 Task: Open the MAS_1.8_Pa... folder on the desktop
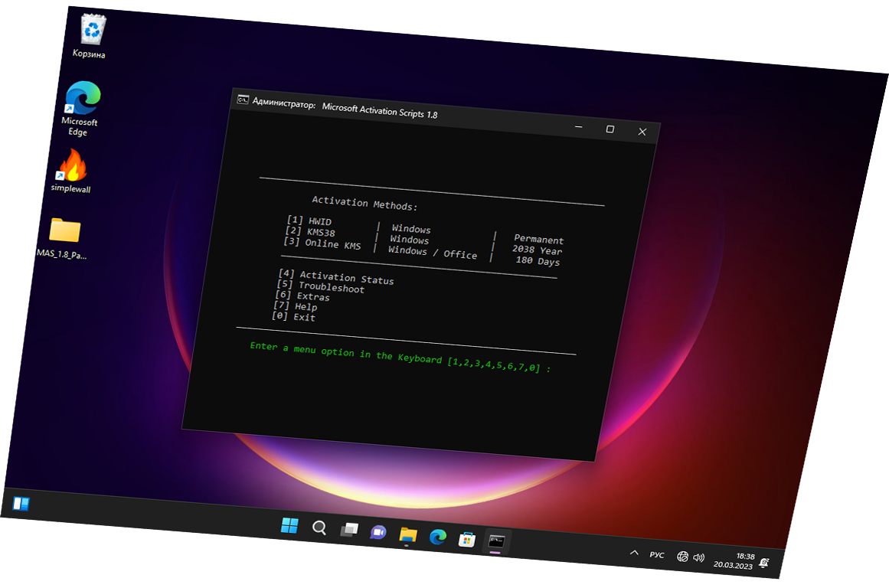tap(64, 237)
